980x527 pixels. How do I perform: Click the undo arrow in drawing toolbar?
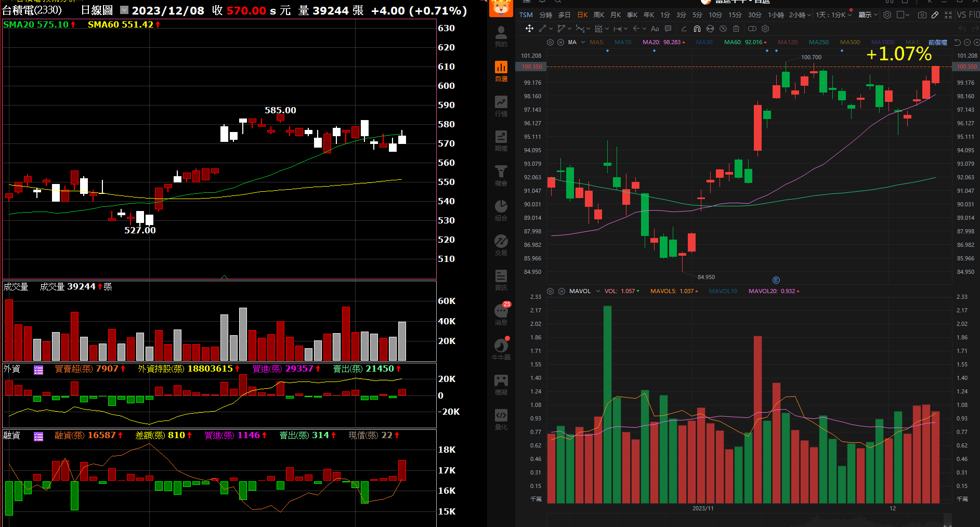coord(962,29)
